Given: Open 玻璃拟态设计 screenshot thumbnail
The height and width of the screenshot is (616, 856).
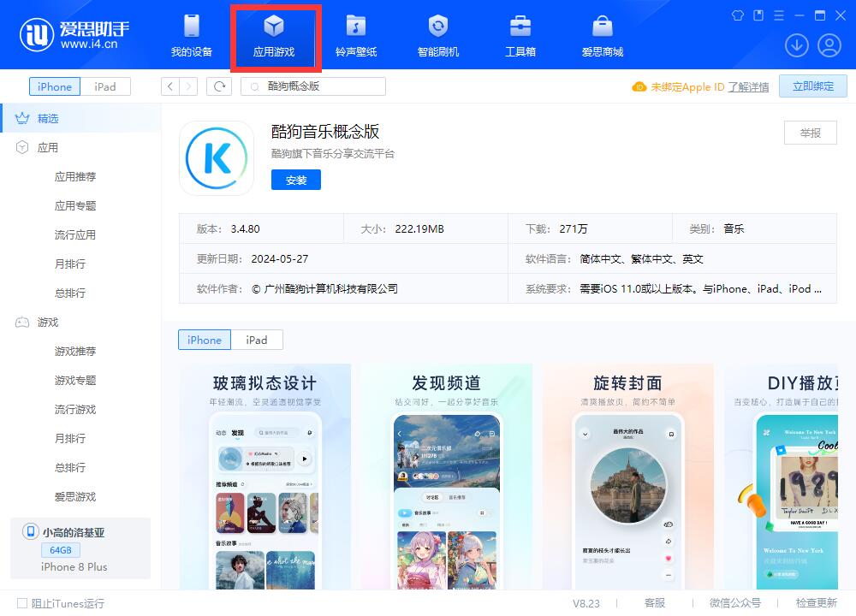Looking at the screenshot, I should point(265,477).
